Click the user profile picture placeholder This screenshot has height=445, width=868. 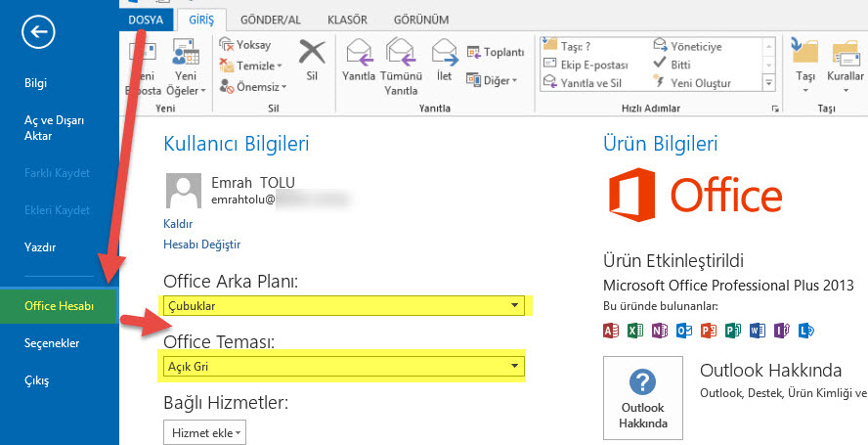(183, 191)
